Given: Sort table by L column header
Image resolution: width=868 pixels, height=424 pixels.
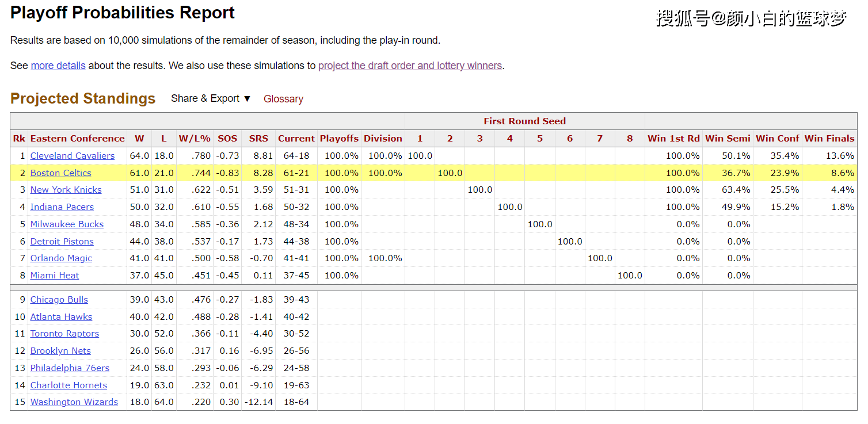Looking at the screenshot, I should (164, 138).
